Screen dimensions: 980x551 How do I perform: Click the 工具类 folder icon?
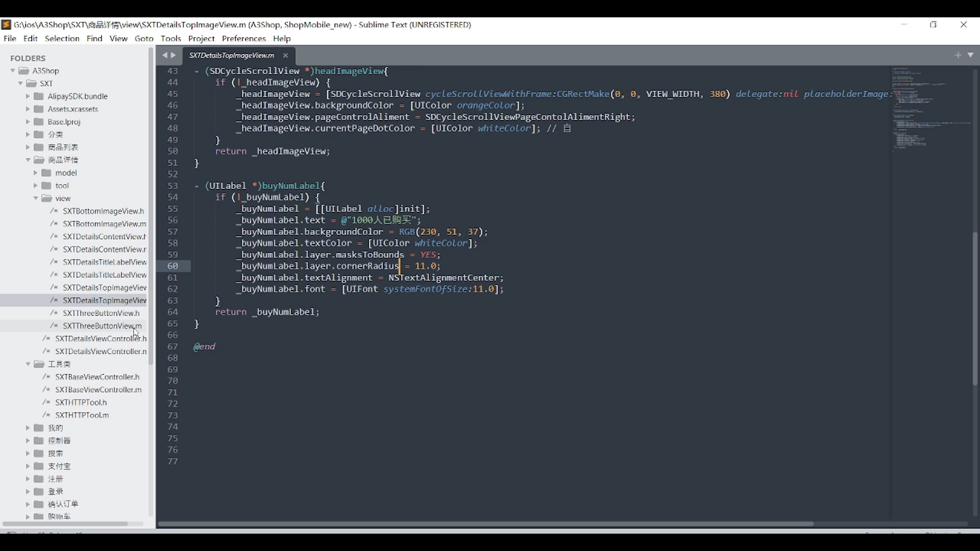[x=39, y=364]
